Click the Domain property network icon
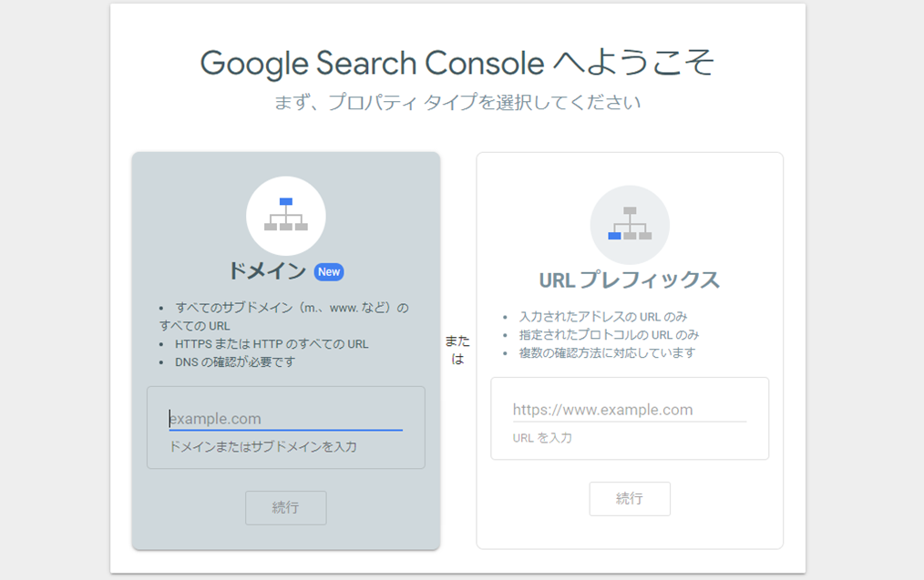The width and height of the screenshot is (924, 580). point(286,216)
